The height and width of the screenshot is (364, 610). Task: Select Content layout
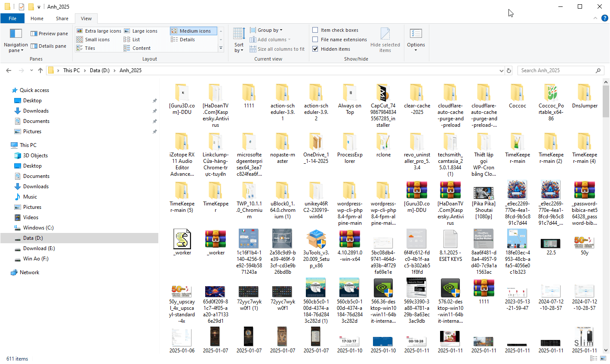coord(137,48)
